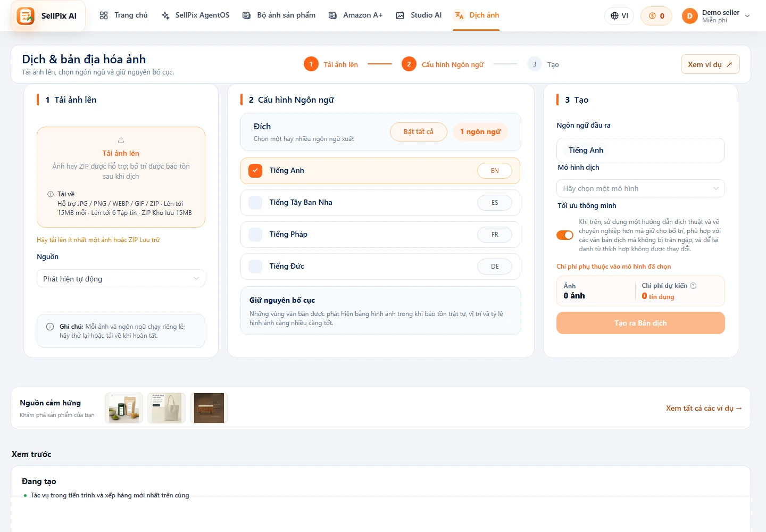
Task: Open the SellPix AgentOS menu item
Action: pyautogui.click(x=195, y=15)
